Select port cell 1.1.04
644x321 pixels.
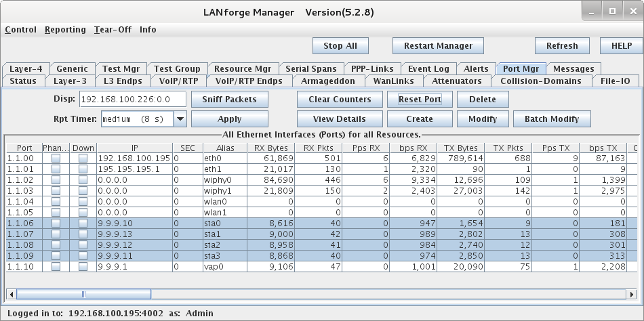click(x=24, y=202)
